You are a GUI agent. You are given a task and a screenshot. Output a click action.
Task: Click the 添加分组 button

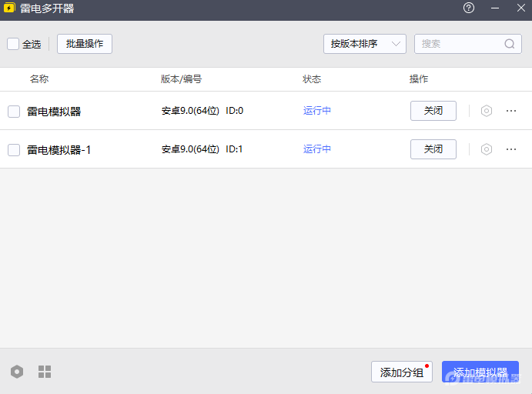click(x=401, y=372)
